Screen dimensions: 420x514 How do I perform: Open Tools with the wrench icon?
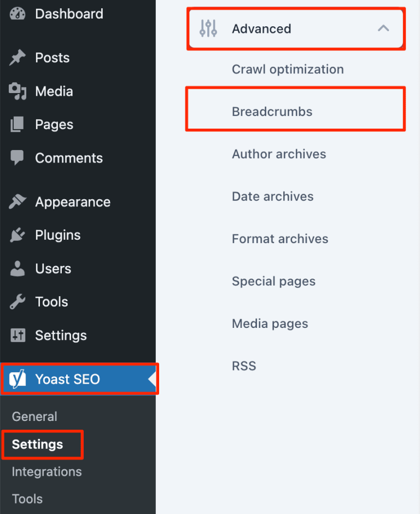point(17,302)
